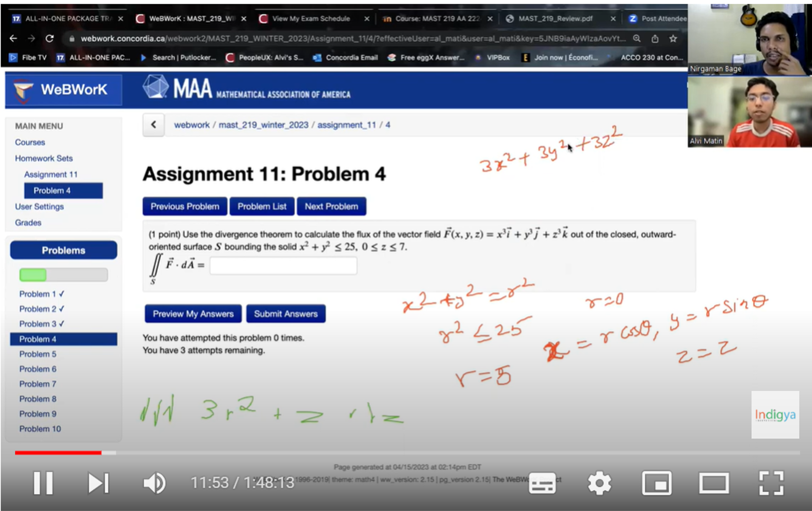
Task: Open Problem 1 in problems list
Action: 42,294
